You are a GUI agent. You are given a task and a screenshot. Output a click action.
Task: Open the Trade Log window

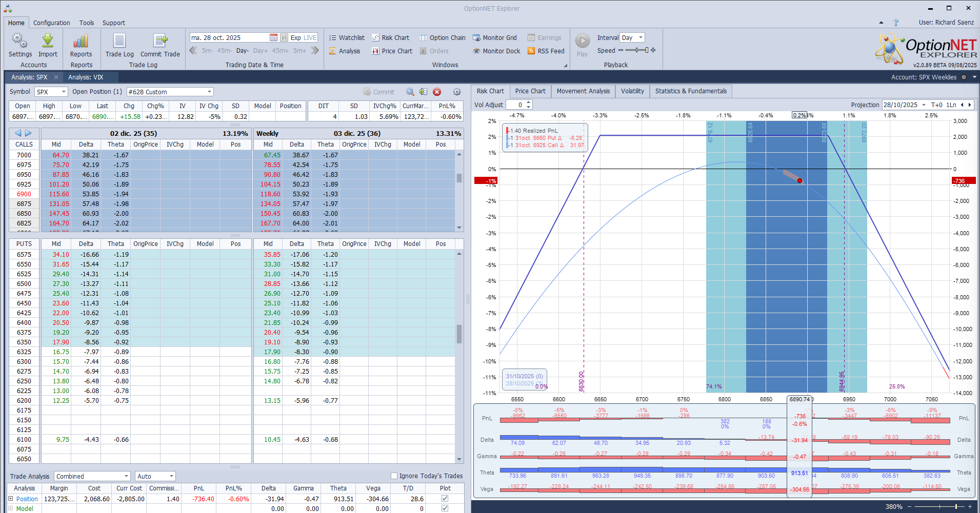coord(119,45)
